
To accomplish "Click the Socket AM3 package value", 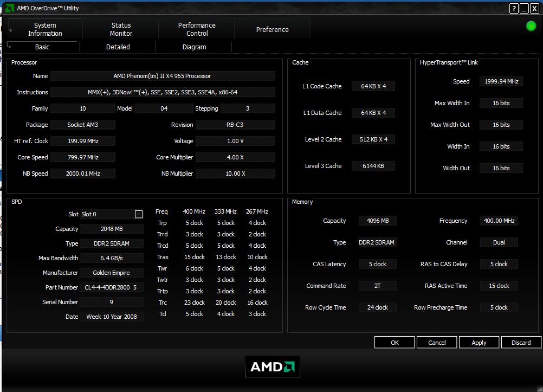I will (83, 125).
